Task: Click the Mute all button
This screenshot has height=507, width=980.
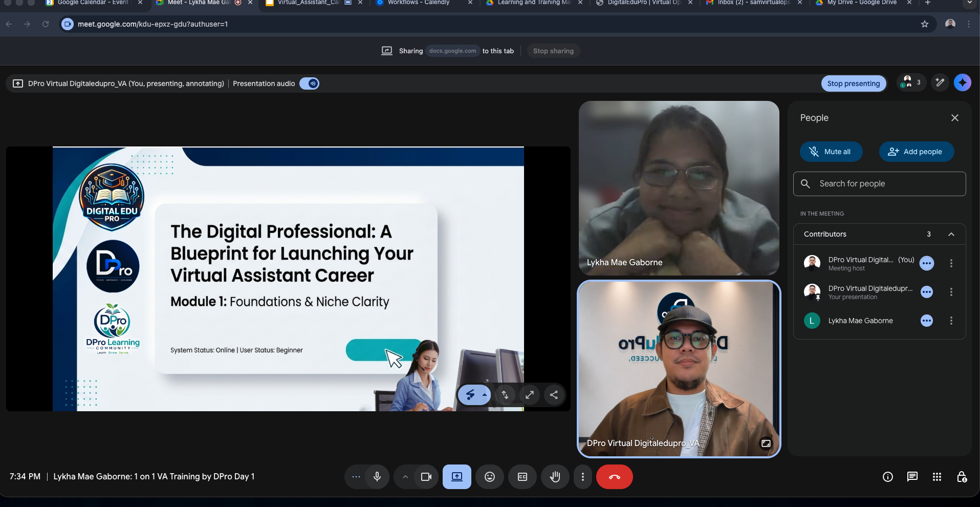Action: tap(831, 152)
